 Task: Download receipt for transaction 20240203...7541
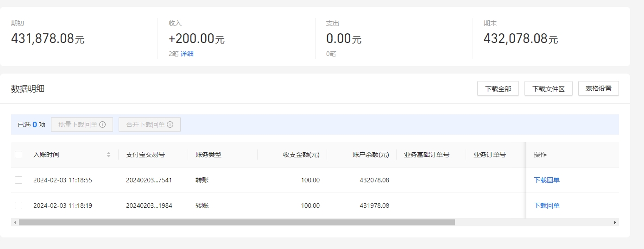tap(547, 180)
